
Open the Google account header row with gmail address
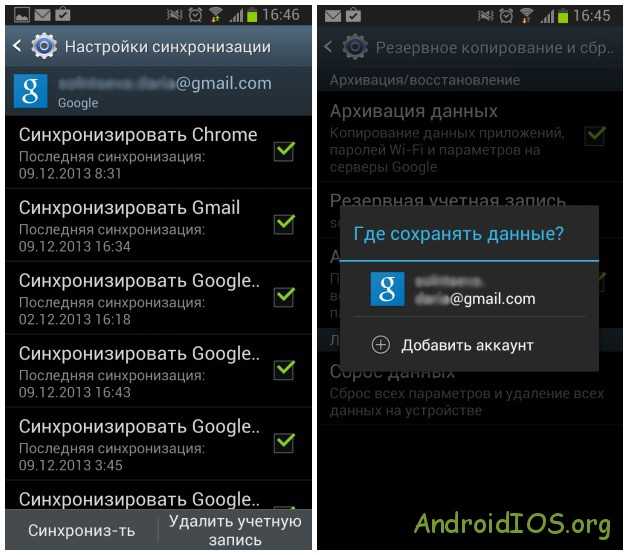pos(159,91)
